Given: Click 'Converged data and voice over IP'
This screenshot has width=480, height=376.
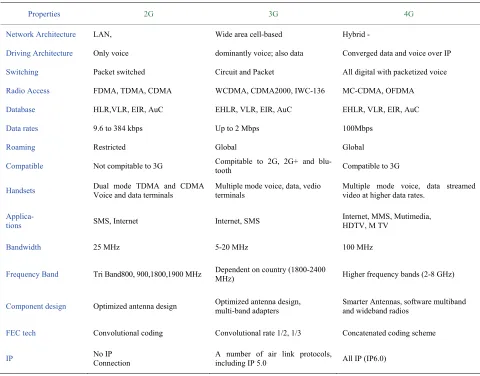Looking at the screenshot, I should [397, 53].
